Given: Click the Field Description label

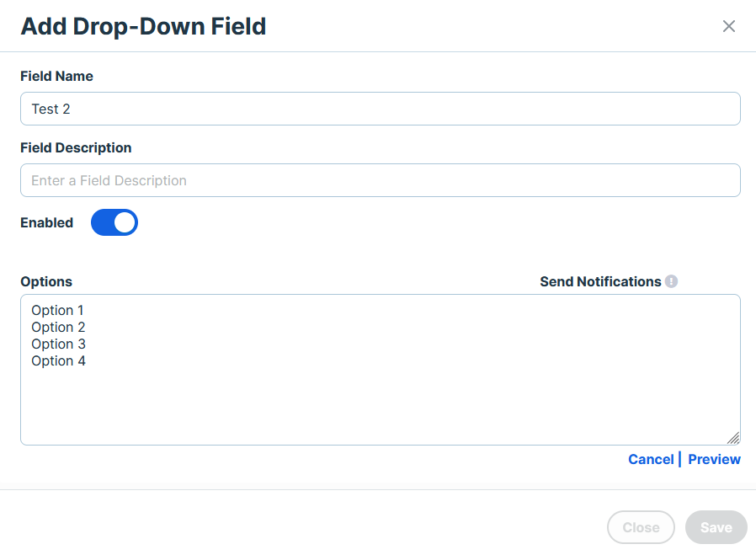Looking at the screenshot, I should pos(76,147).
